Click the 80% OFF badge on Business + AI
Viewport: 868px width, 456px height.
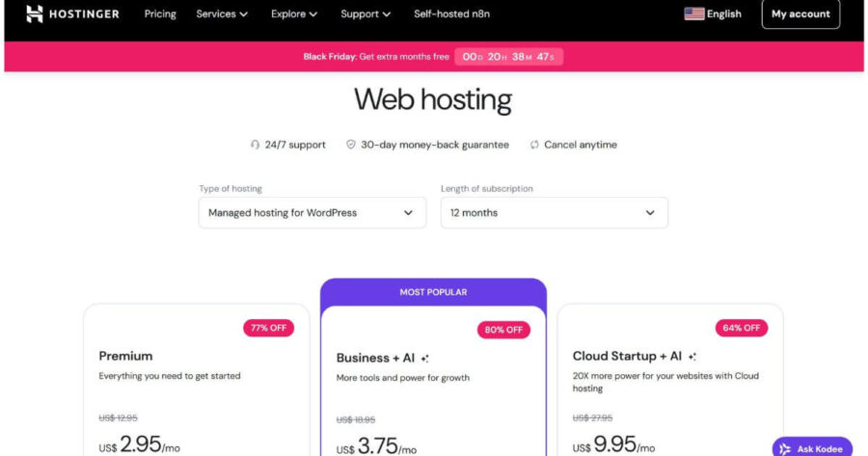tap(503, 330)
